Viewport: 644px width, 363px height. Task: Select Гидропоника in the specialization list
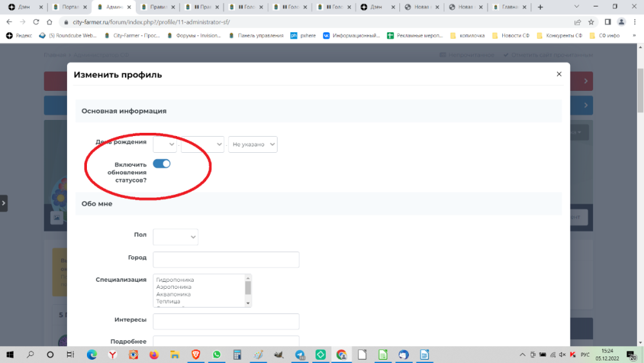coord(175,280)
